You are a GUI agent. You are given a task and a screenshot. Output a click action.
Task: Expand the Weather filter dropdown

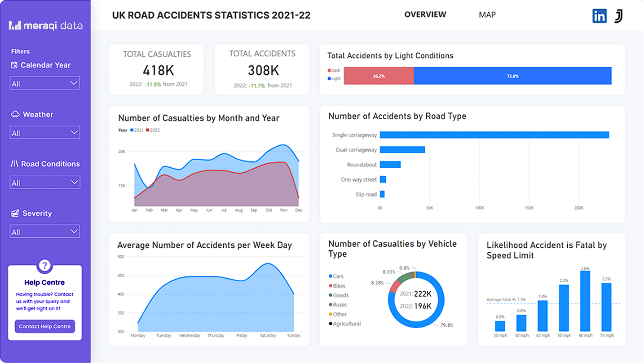coord(45,133)
